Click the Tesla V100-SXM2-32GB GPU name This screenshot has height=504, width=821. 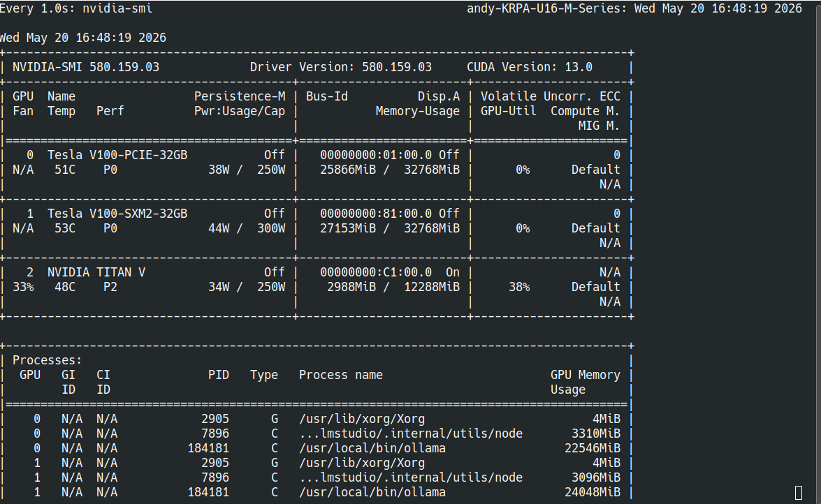click(117, 214)
